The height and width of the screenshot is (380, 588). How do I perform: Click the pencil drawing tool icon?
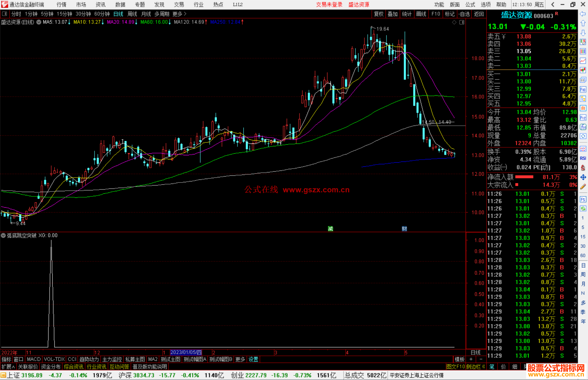coord(583,187)
